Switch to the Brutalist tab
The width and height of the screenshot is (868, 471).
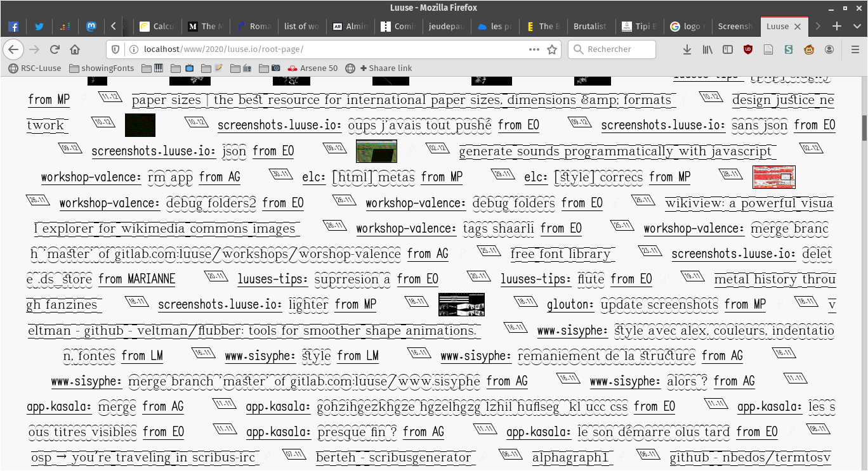[589, 27]
